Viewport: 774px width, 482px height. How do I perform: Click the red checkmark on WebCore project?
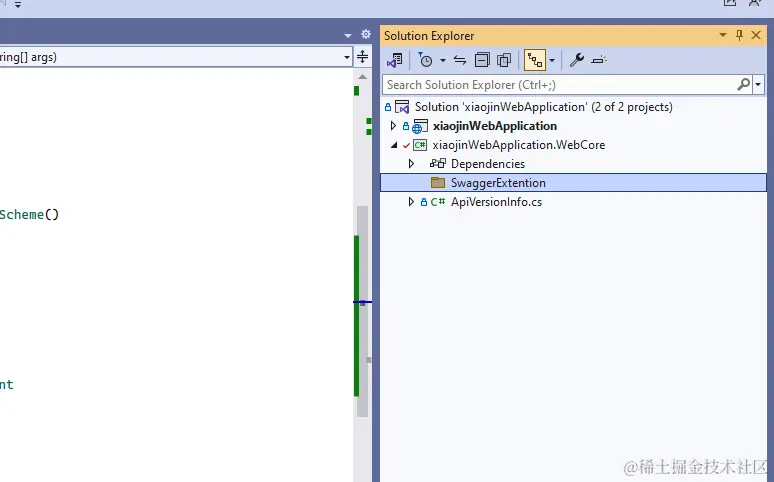[x=406, y=145]
